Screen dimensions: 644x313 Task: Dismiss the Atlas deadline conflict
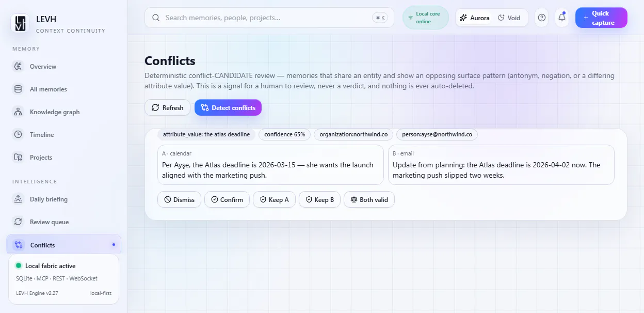(179, 199)
